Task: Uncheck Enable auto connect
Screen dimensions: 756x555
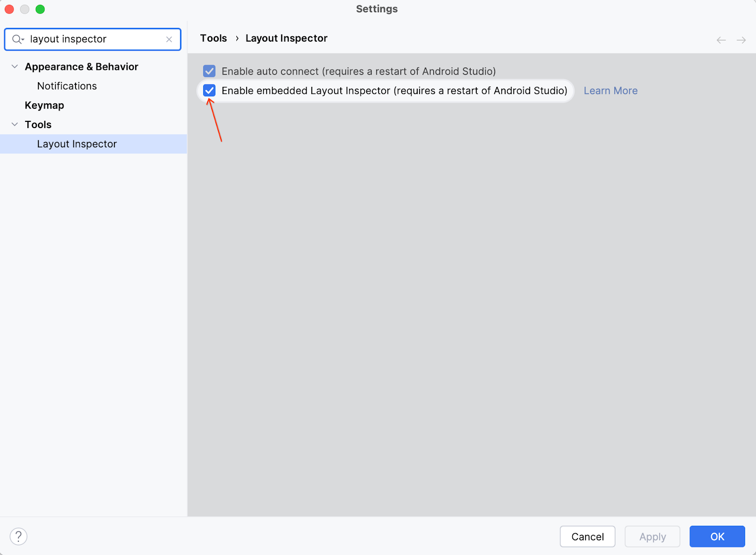Action: [x=209, y=71]
